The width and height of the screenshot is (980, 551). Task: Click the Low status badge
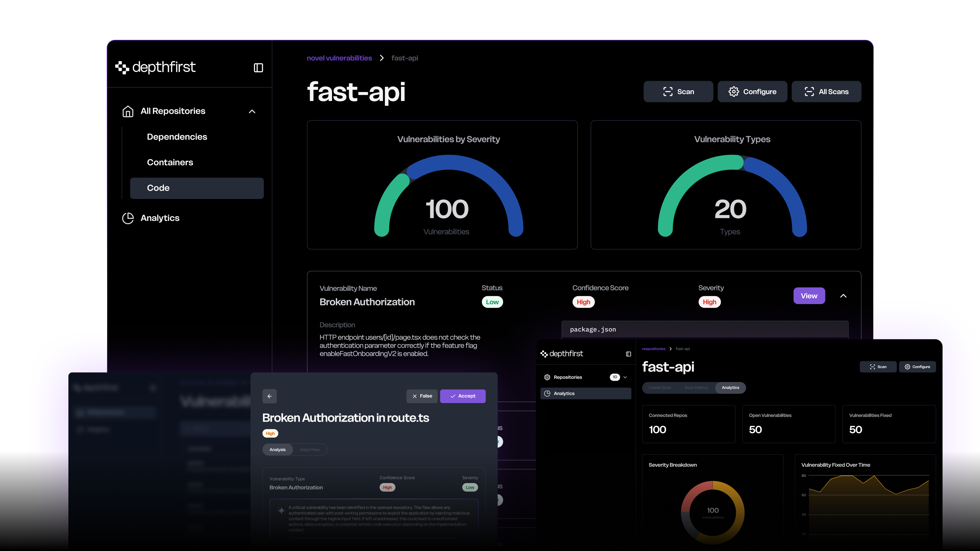point(492,302)
